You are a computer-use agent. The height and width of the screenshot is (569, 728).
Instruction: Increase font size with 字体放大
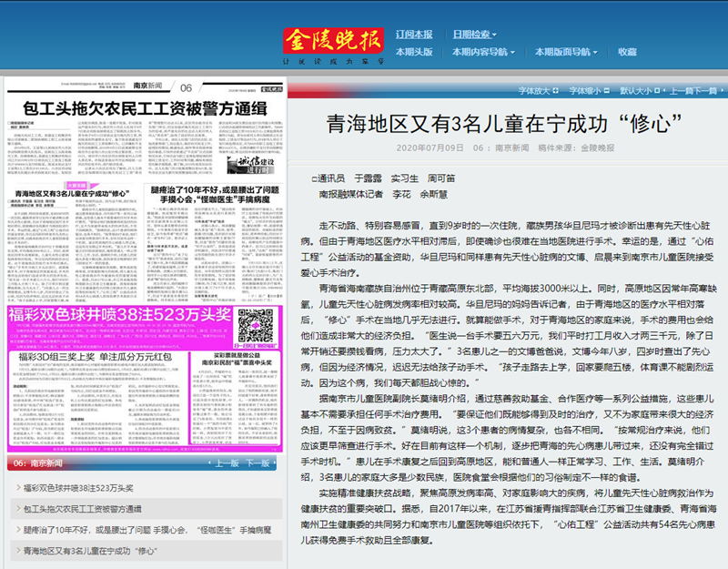[x=535, y=91]
